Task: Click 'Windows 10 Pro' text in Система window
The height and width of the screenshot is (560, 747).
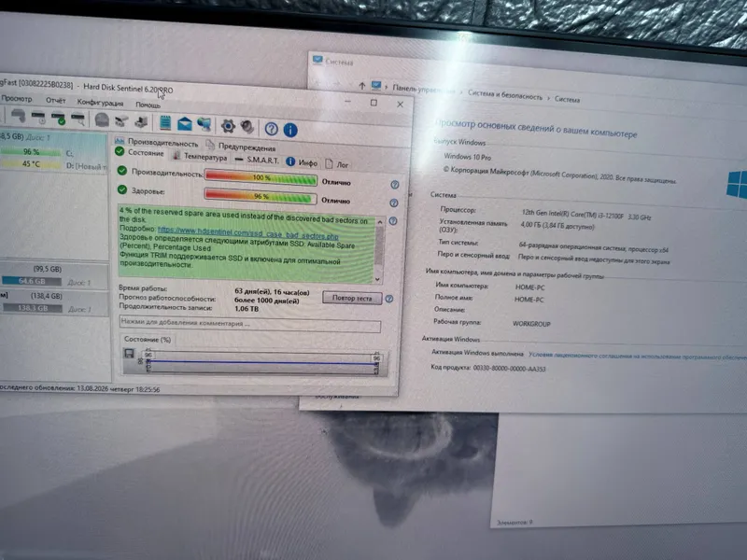Action: [x=468, y=157]
